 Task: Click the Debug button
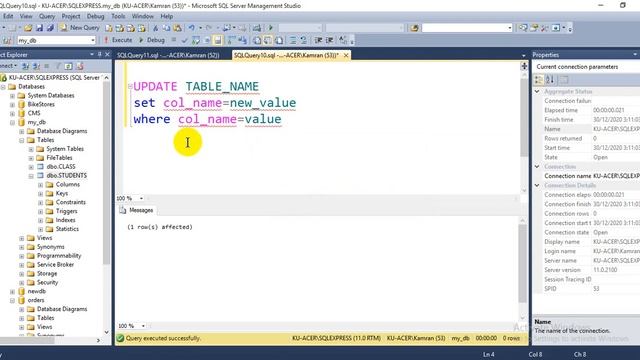coord(152,40)
